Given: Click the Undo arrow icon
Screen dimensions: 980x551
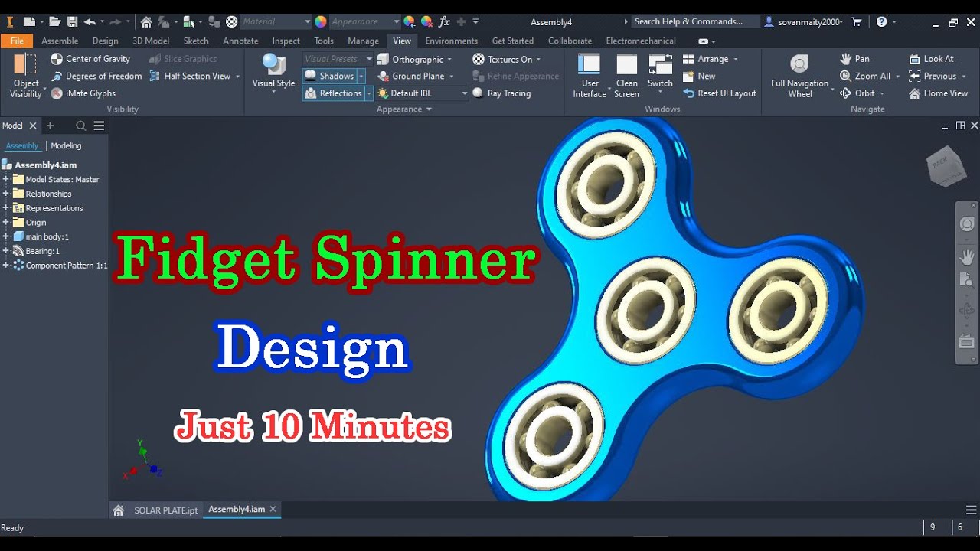Looking at the screenshot, I should [x=90, y=21].
